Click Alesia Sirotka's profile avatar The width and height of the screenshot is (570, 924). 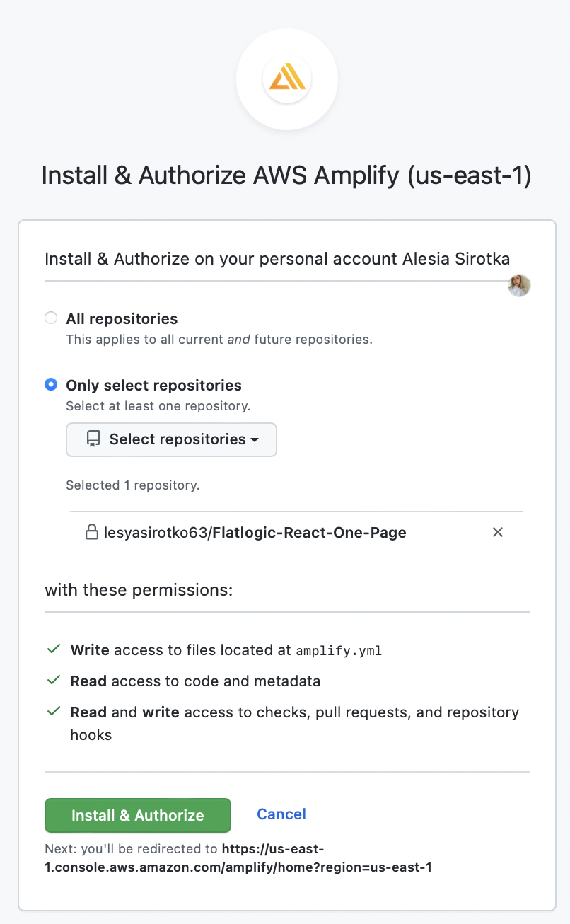519,285
